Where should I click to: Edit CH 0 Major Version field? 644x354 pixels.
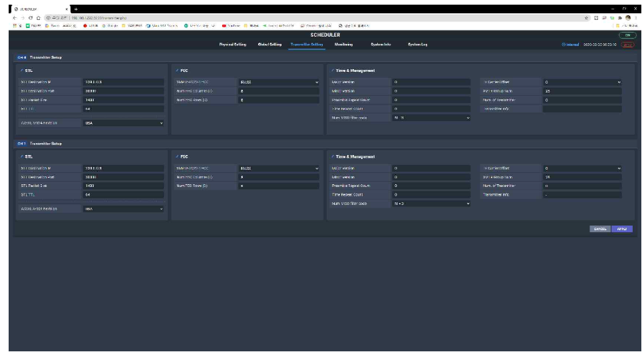pyautogui.click(x=431, y=82)
